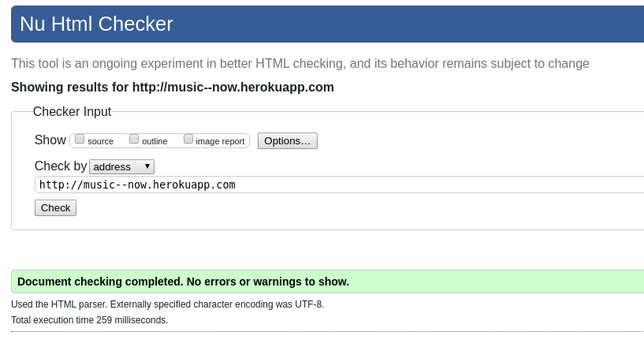Toggle the image report checkbox
The image size is (644, 347).
(188, 140)
